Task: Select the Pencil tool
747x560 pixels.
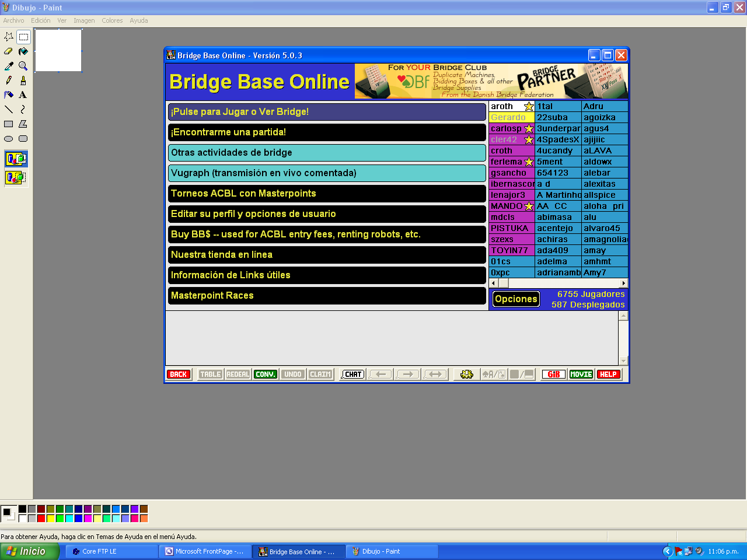Action: 9,80
